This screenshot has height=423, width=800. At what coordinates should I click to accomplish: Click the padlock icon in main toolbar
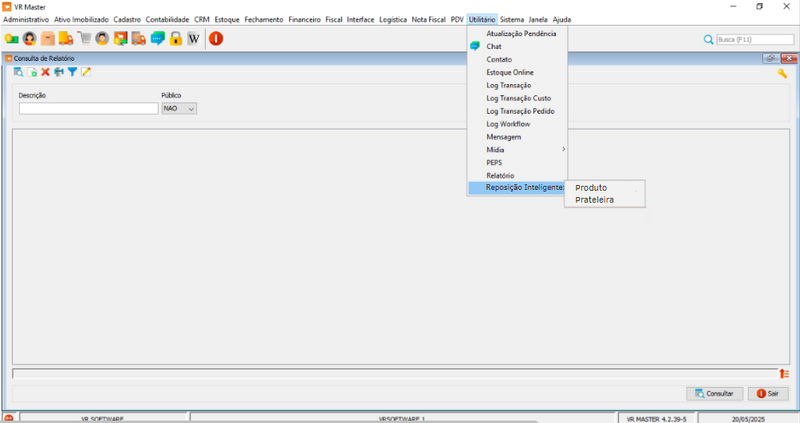tap(175, 39)
